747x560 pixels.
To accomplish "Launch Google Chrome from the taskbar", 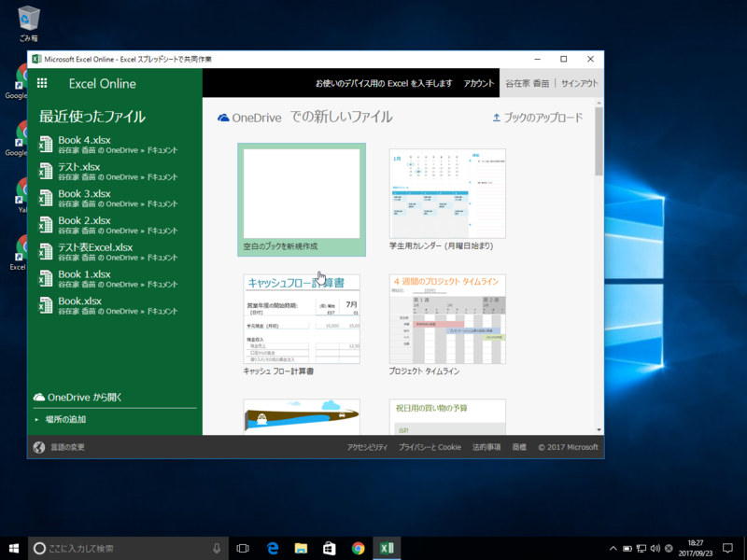I will [358, 548].
